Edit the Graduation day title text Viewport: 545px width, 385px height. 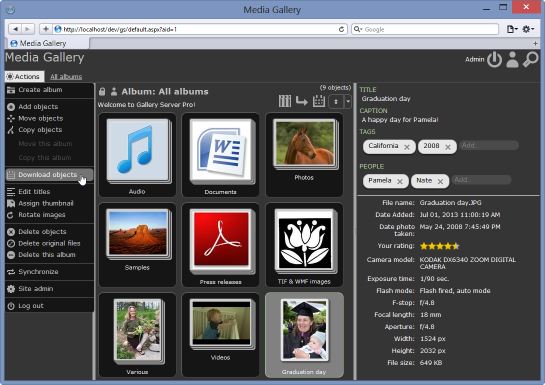coord(386,99)
